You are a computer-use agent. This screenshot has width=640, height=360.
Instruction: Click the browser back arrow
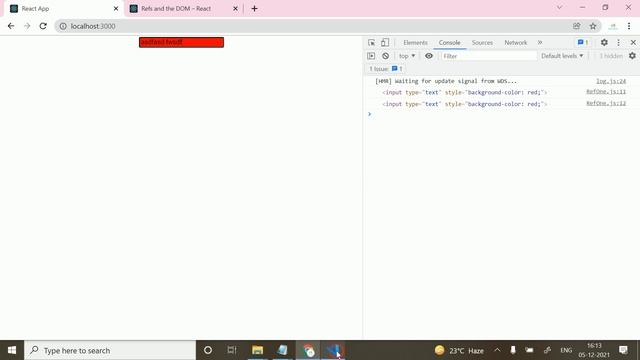pos(11,26)
